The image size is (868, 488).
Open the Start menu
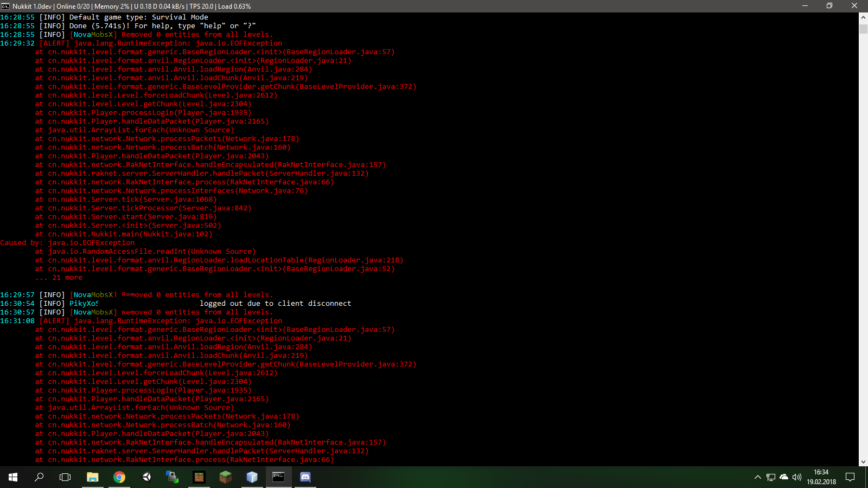tap(12, 477)
